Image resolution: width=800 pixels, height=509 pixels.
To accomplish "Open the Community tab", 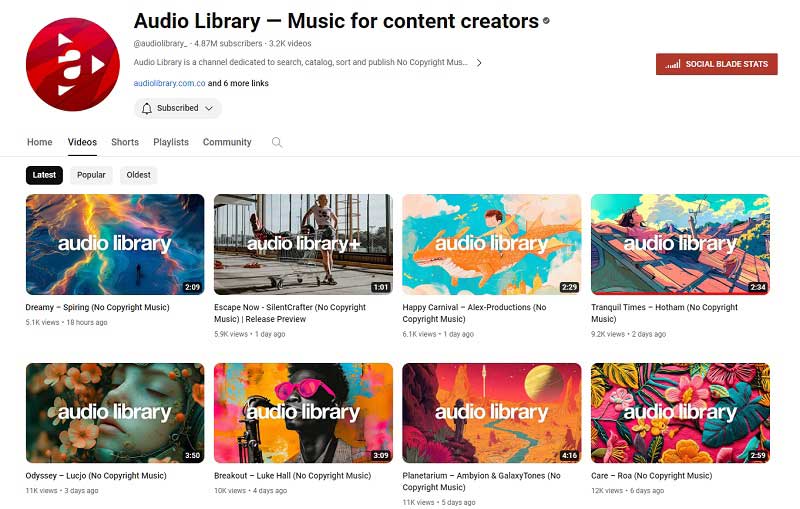I will point(227,142).
